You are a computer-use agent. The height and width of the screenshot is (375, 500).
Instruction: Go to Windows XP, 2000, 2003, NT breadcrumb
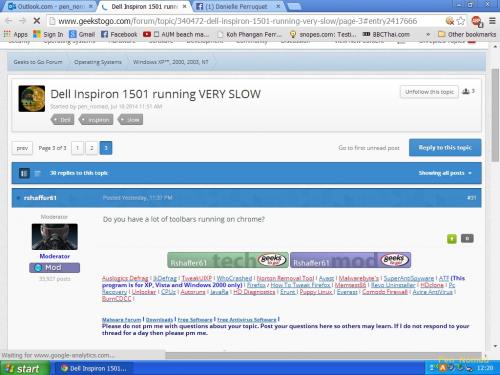[x=171, y=62]
